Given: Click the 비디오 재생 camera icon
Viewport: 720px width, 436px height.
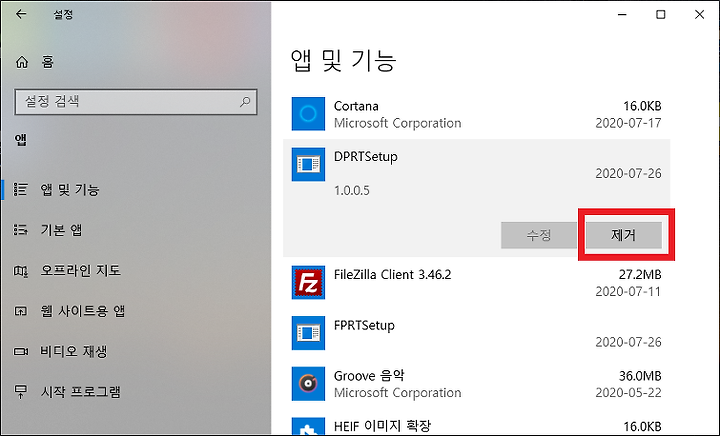Looking at the screenshot, I should tap(21, 352).
